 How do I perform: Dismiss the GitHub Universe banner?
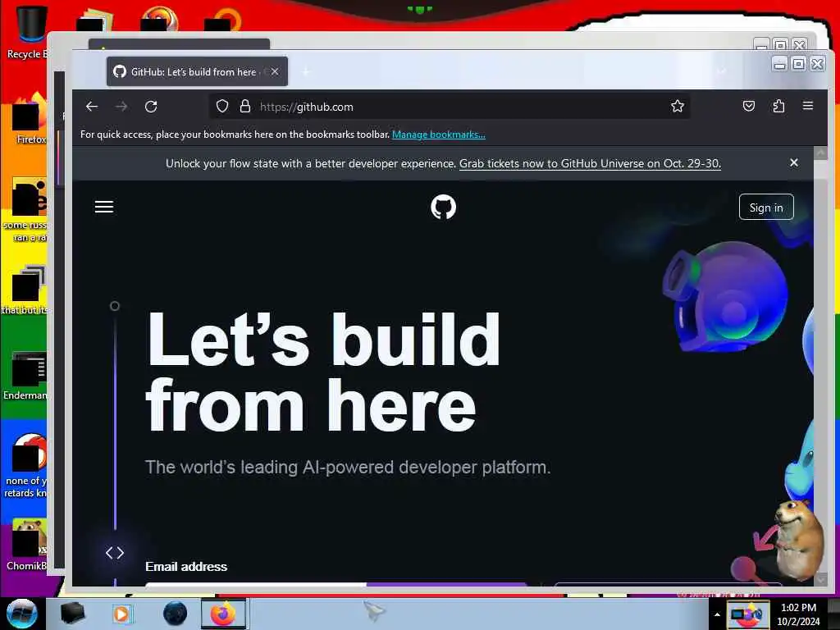(794, 162)
